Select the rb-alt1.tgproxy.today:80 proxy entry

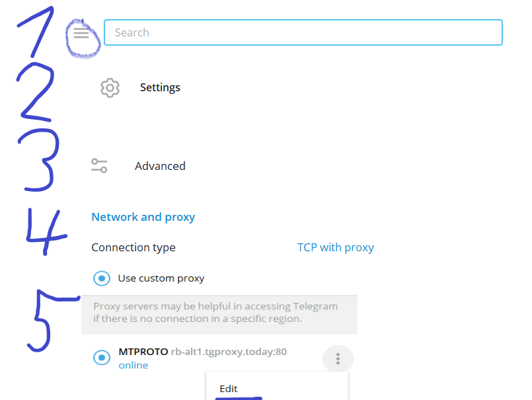(x=229, y=352)
